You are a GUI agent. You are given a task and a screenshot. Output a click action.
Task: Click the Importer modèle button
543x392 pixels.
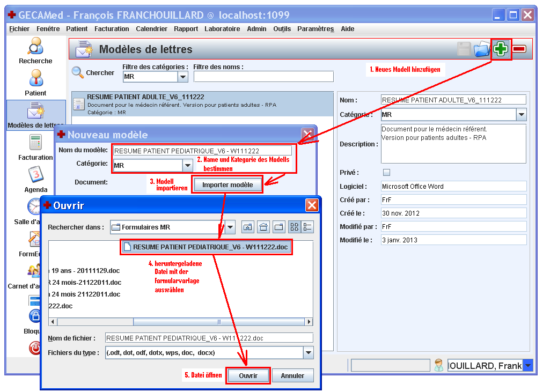coord(228,185)
